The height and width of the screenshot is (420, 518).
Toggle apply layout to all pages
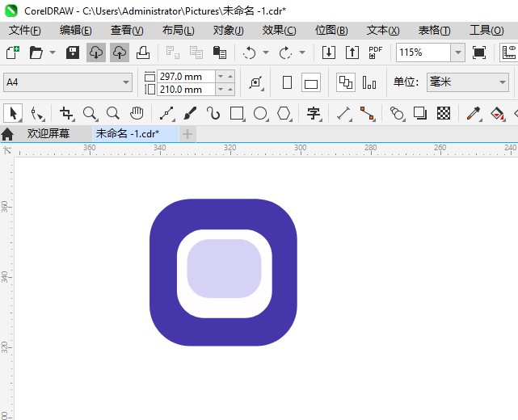(x=346, y=82)
